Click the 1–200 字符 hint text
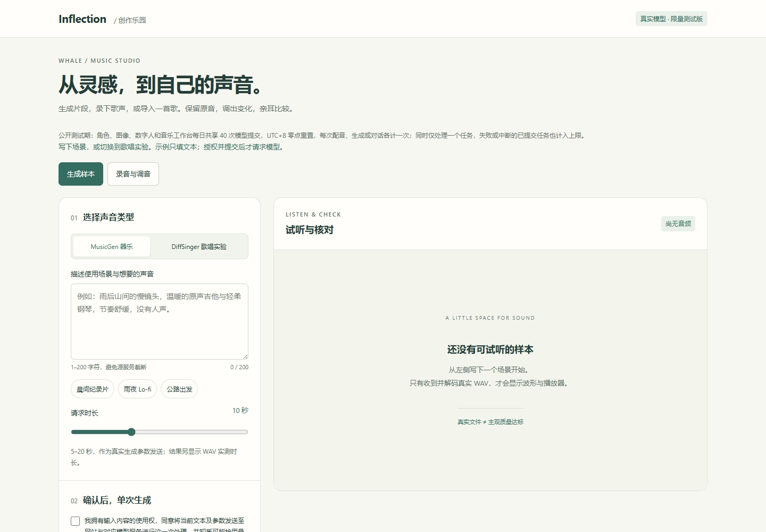This screenshot has width=766, height=532. (109, 367)
